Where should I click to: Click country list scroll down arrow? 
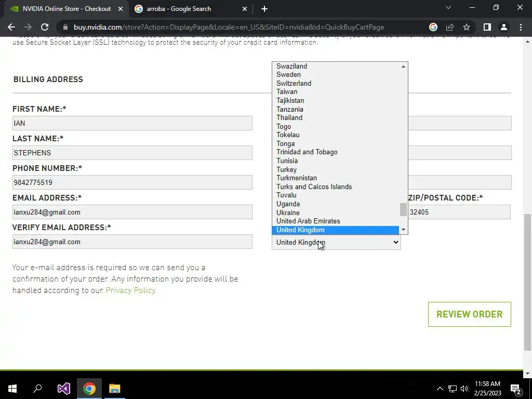[x=403, y=230]
